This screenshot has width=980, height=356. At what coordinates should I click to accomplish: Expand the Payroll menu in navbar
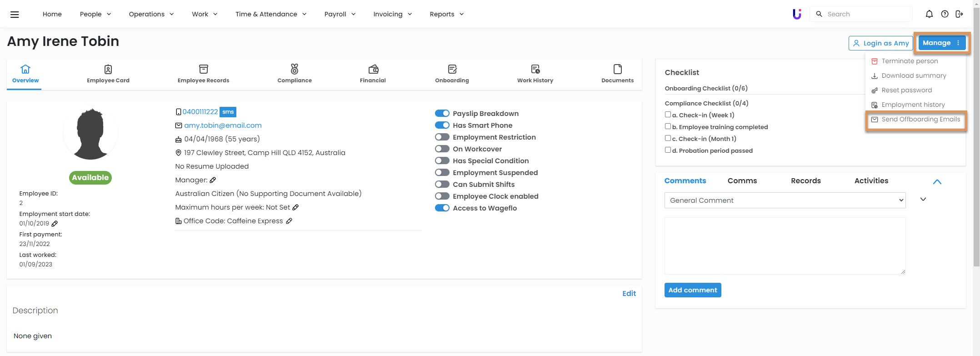point(340,14)
